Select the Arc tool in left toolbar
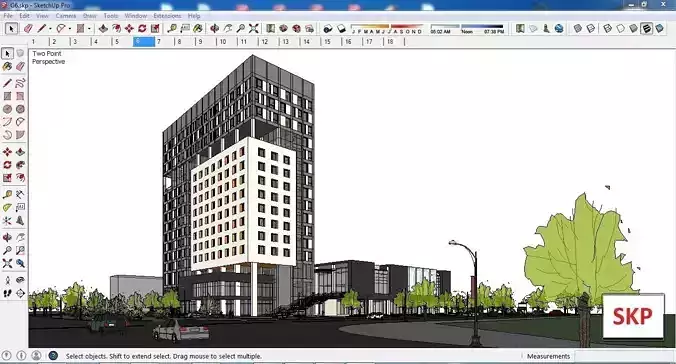 coord(7,122)
